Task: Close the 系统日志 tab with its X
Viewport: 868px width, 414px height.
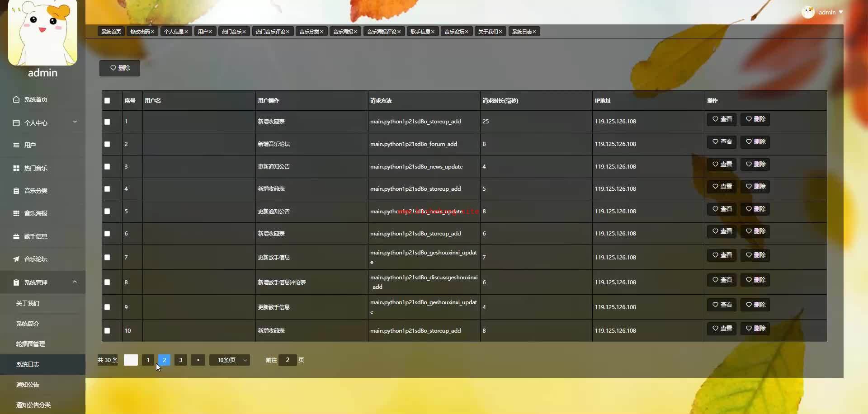Action: [x=534, y=32]
